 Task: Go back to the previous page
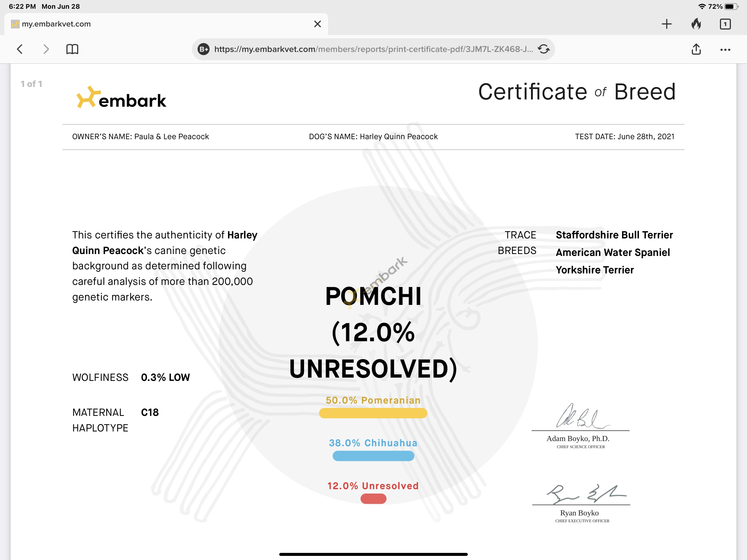[x=20, y=49]
